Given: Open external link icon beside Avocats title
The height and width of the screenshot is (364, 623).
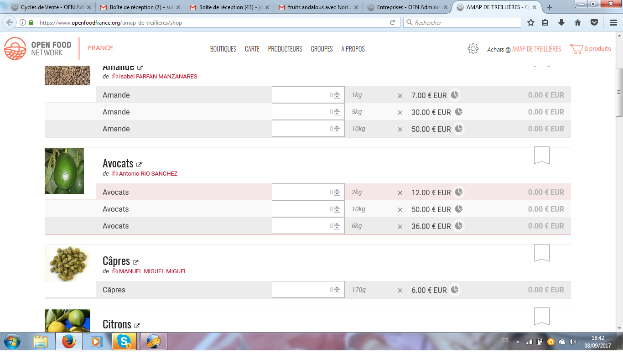Looking at the screenshot, I should (139, 165).
